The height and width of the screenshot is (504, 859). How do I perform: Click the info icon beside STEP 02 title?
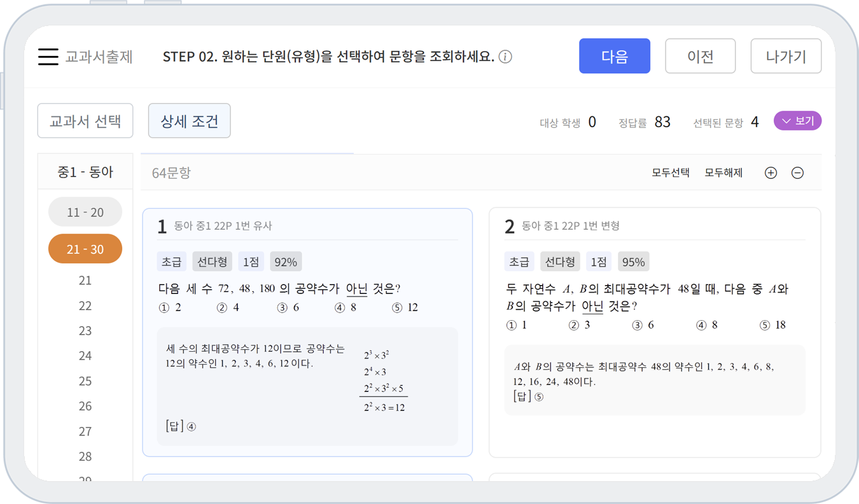505,57
